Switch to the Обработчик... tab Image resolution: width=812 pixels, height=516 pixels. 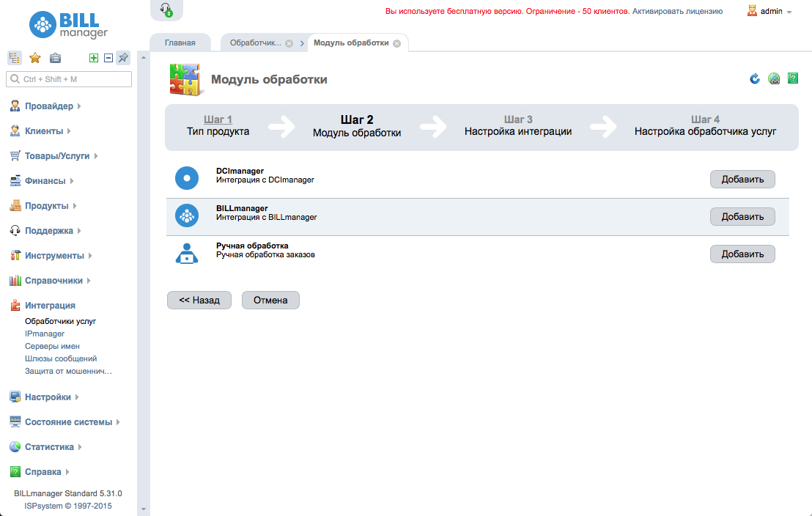pos(256,43)
